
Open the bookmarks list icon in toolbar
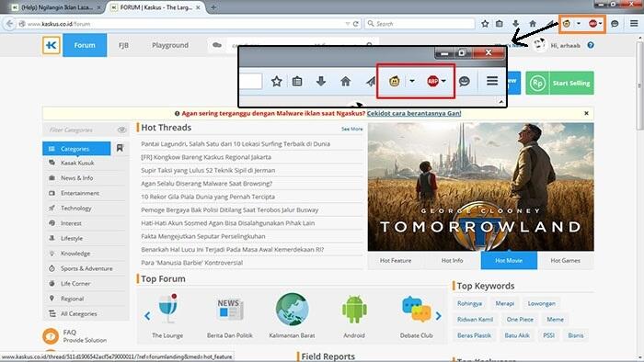[499, 24]
